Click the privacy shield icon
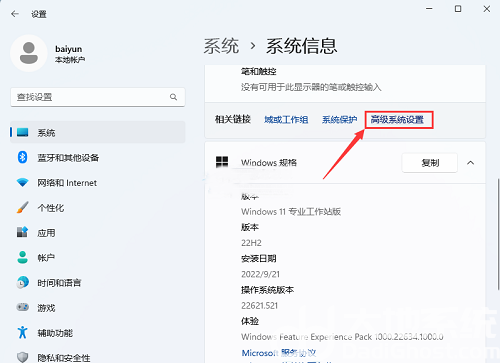 click(23, 357)
